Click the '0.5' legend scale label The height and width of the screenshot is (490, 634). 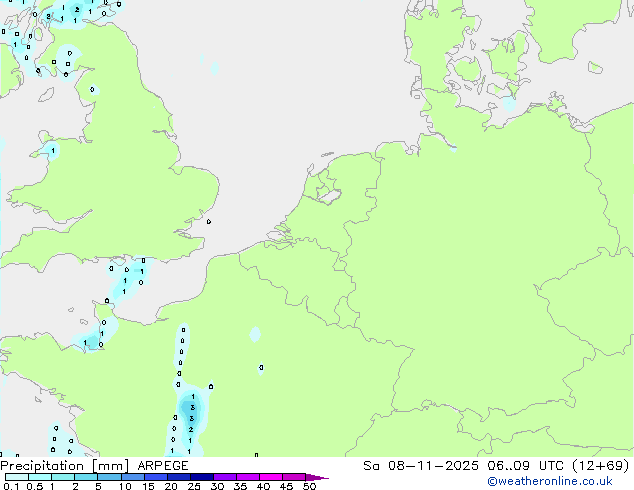(x=35, y=486)
